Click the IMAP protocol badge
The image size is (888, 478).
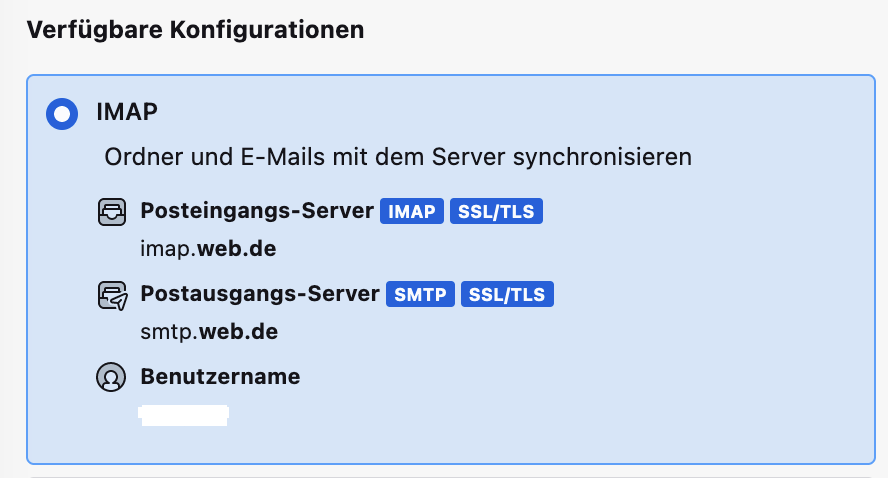[x=412, y=212]
